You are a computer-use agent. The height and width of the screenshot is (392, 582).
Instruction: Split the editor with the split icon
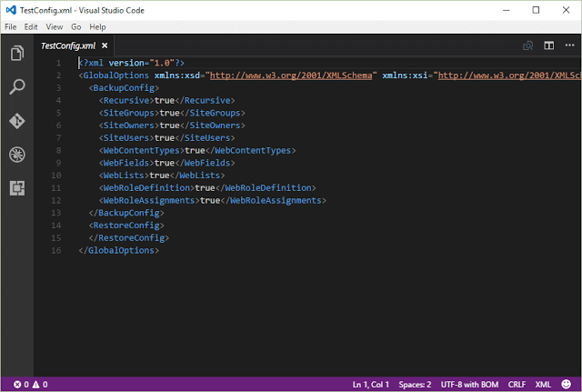(x=549, y=45)
